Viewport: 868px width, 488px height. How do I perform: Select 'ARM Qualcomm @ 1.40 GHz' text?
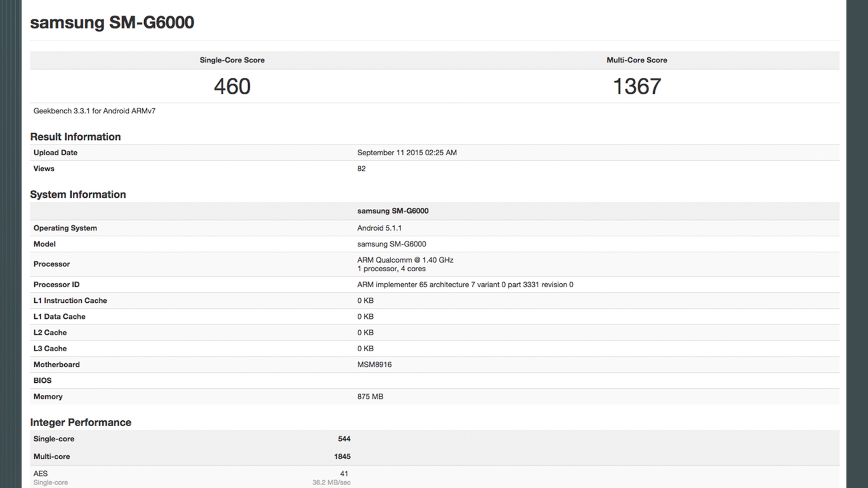click(405, 260)
